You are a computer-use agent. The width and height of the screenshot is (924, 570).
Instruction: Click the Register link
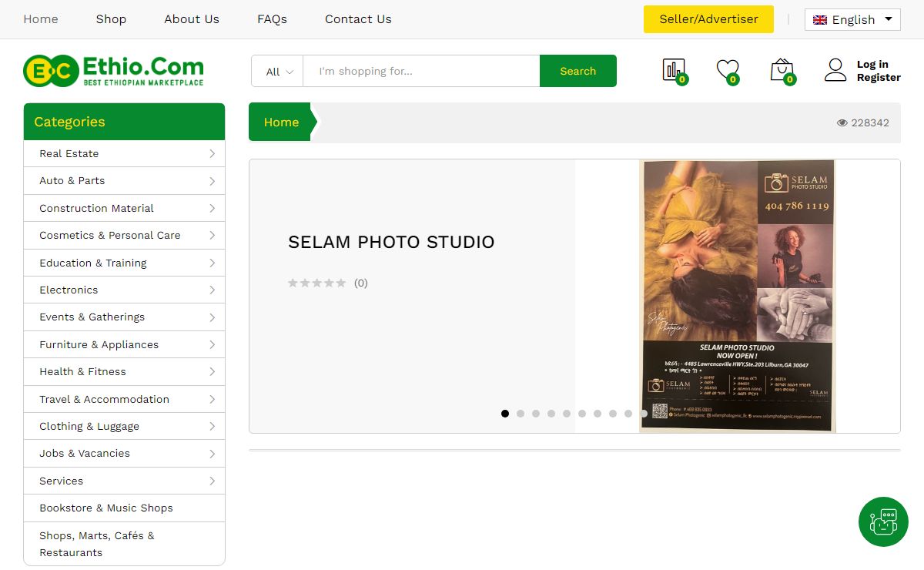tap(879, 77)
